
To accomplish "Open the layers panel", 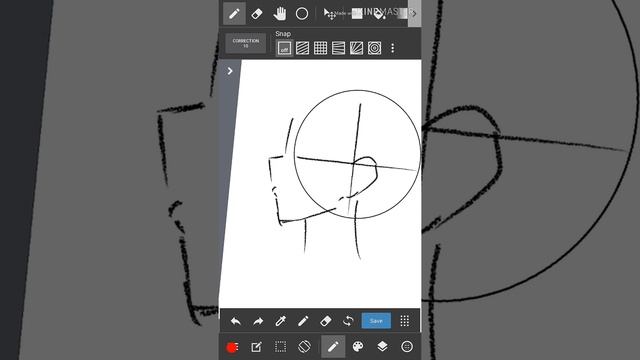I will pos(382,347).
